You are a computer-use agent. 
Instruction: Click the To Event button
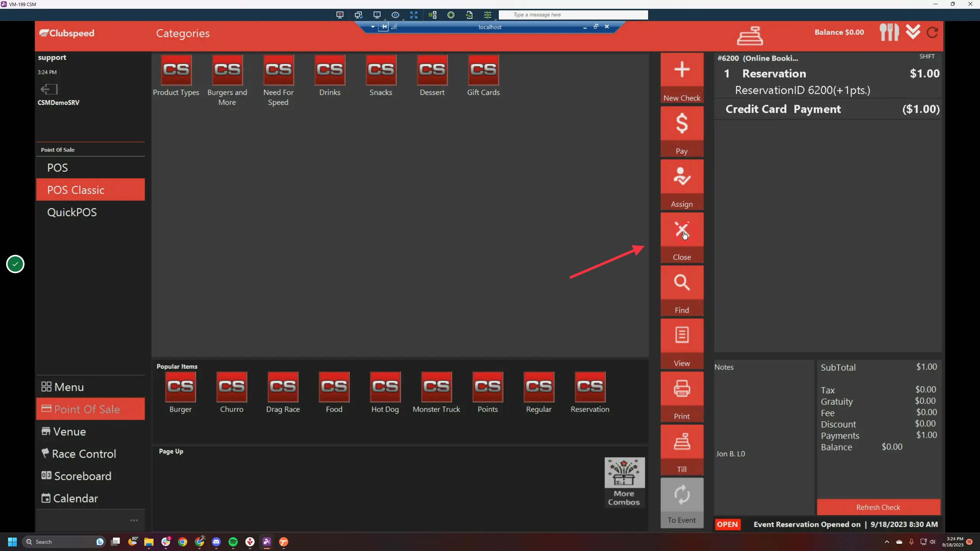click(682, 503)
